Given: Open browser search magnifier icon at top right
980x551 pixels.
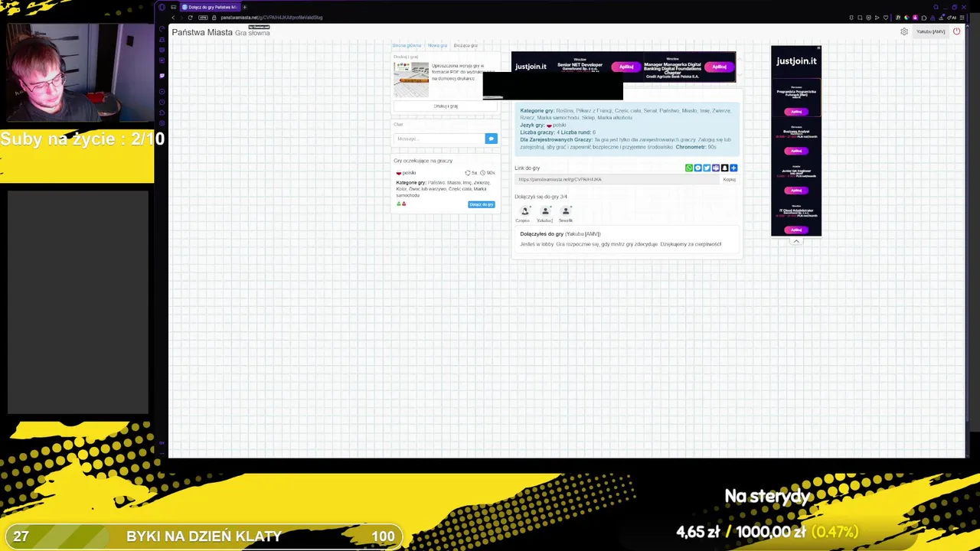Looking at the screenshot, I should click(x=936, y=7).
